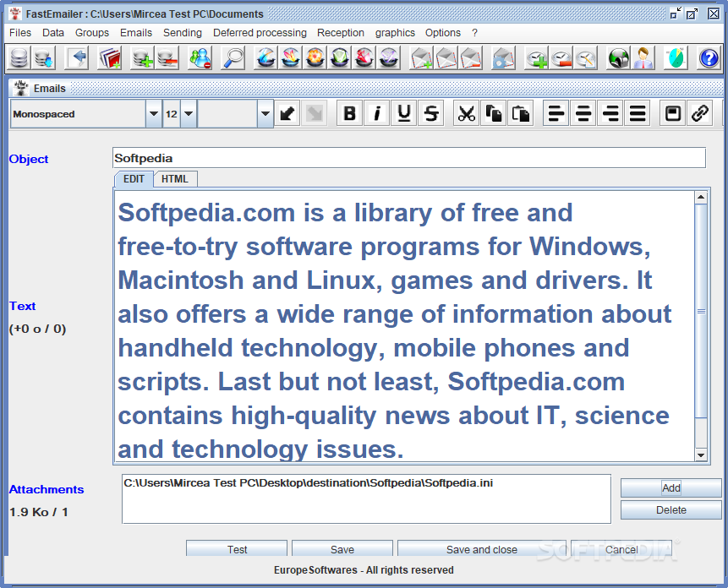Screen dimensions: 728x588
Task: Click the clock with red minus icon
Action: (x=561, y=58)
